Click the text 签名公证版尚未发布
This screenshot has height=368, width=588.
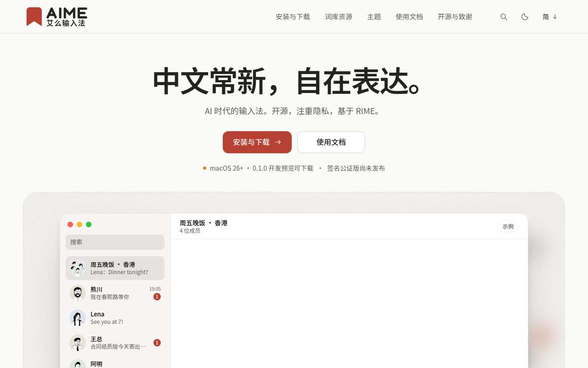tap(356, 168)
